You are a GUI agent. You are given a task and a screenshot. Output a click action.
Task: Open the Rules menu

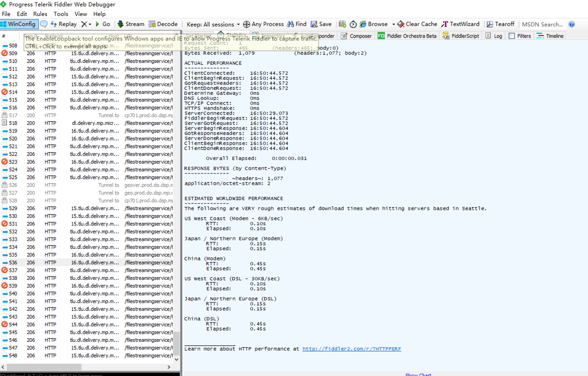(x=40, y=14)
